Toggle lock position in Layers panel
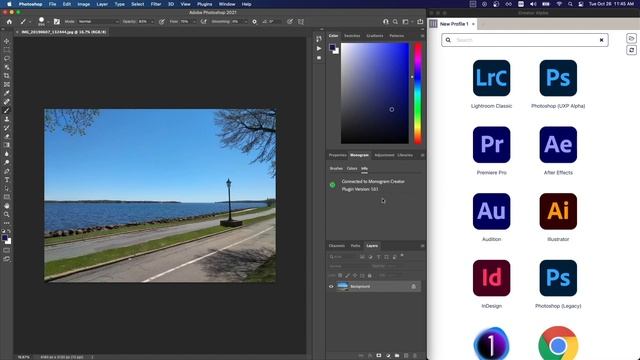 [x=355, y=276]
